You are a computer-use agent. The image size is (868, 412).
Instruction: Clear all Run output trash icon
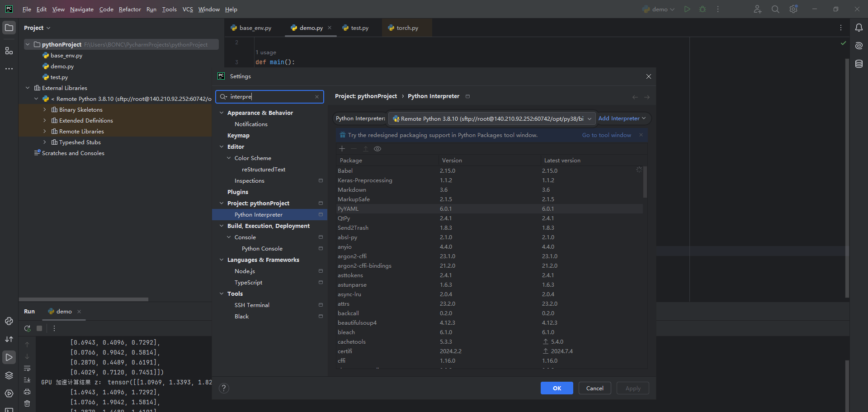point(27,403)
